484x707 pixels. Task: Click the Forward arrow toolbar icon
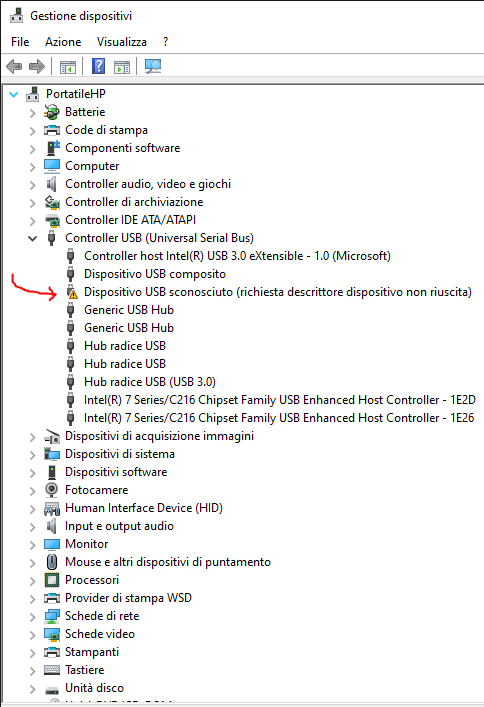[x=37, y=67]
